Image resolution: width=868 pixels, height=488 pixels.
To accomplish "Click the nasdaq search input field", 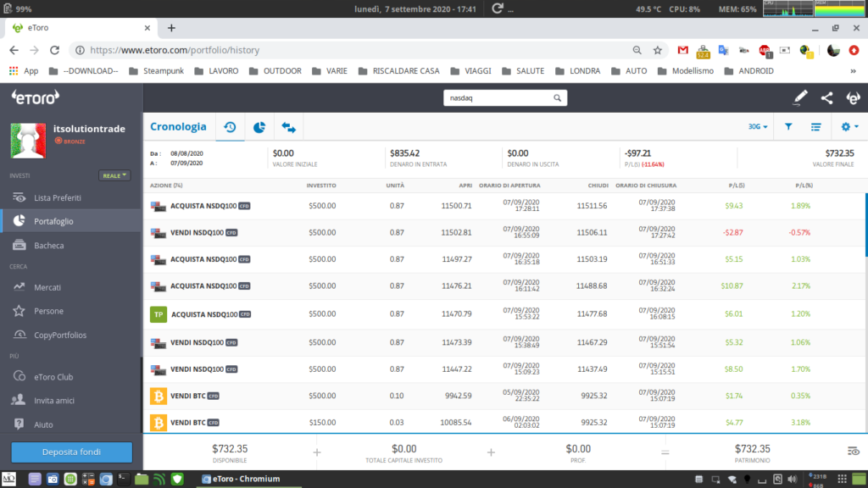I will click(496, 98).
